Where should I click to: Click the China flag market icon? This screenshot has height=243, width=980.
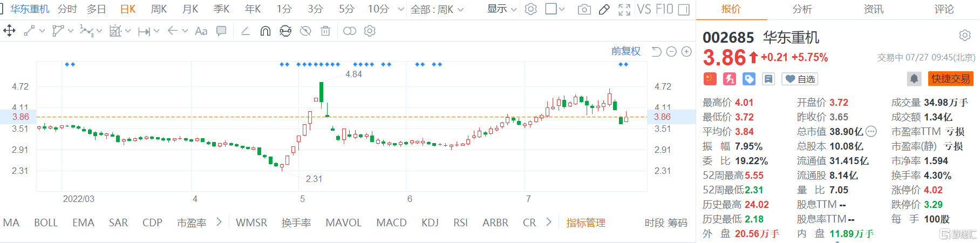(710, 79)
